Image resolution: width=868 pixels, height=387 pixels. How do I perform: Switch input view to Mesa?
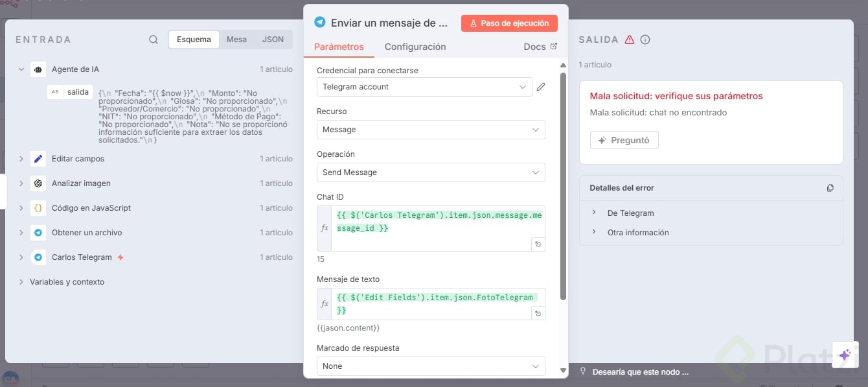[236, 40]
